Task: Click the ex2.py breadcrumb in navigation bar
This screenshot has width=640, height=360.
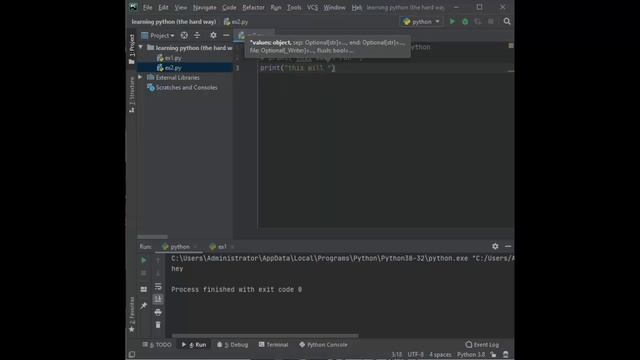Action: tap(236, 22)
